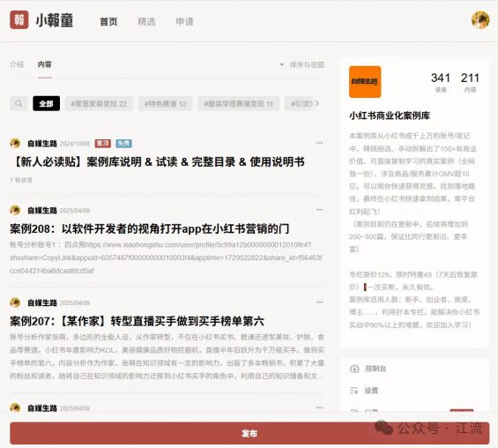
Task: Click the 控制台 dashboard icon
Action: coord(354,369)
